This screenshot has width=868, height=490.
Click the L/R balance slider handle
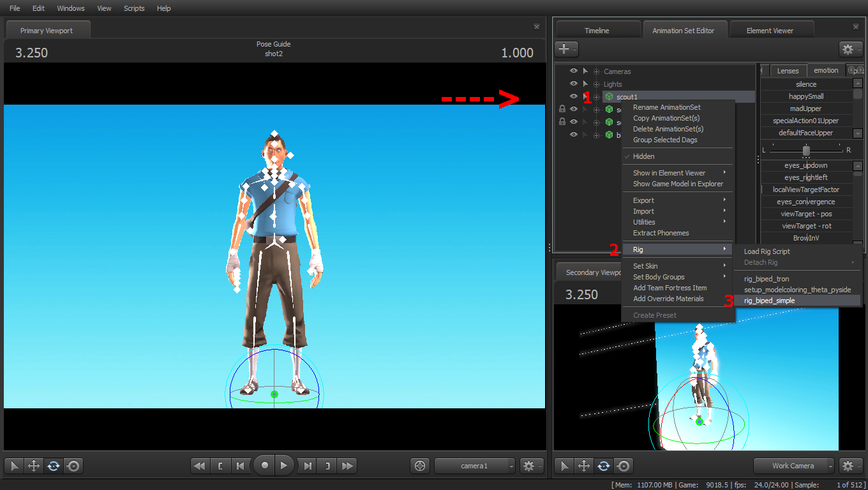(806, 151)
